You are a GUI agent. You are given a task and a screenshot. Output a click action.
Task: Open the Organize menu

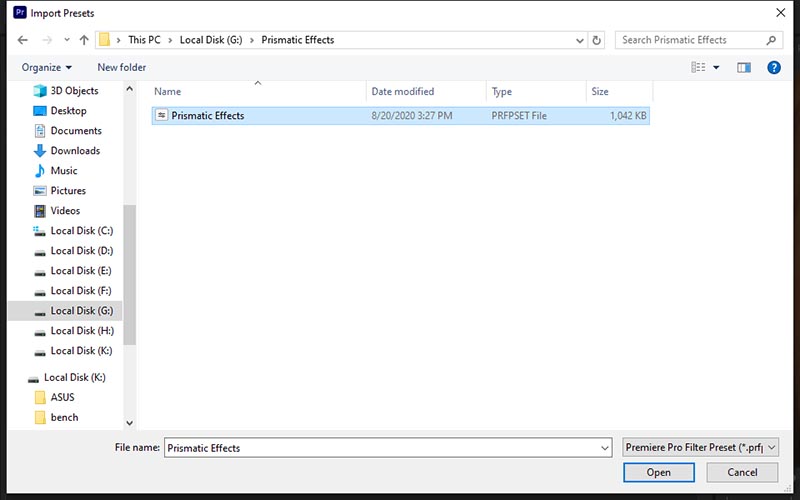[46, 67]
